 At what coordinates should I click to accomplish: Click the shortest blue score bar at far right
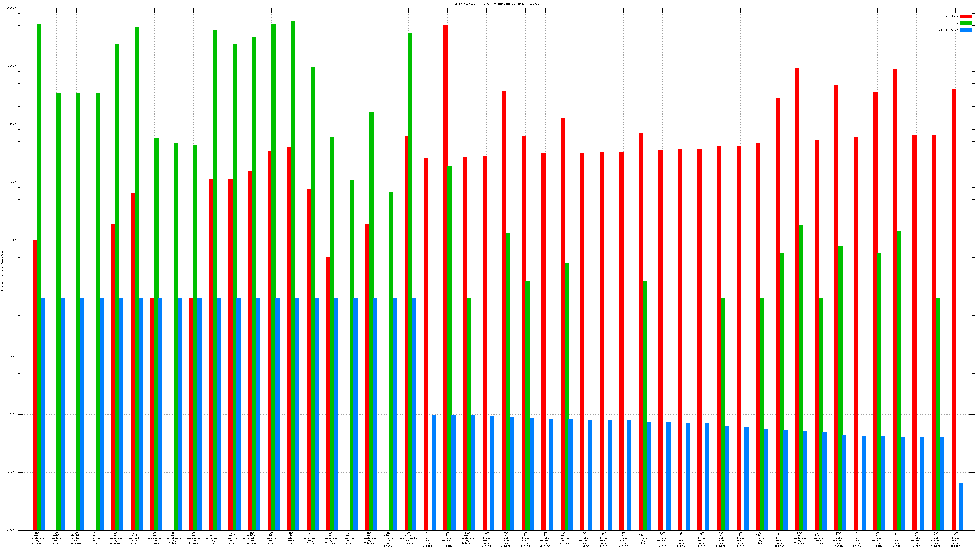click(x=961, y=506)
